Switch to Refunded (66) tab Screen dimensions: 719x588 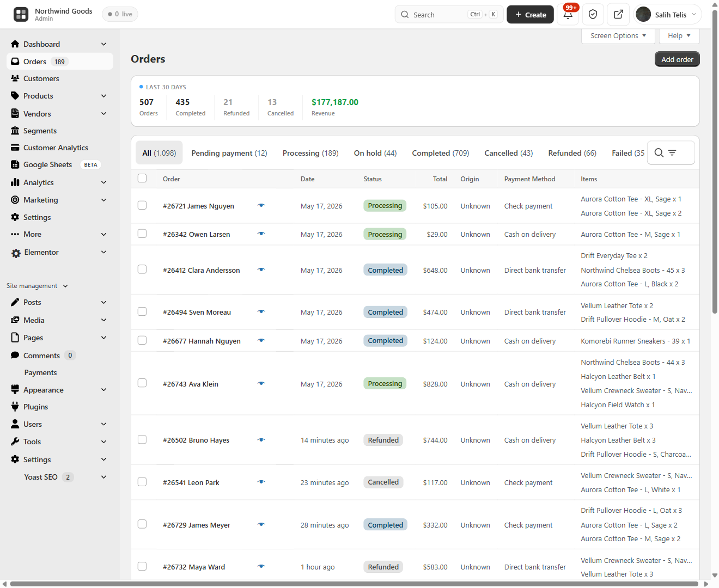point(572,153)
